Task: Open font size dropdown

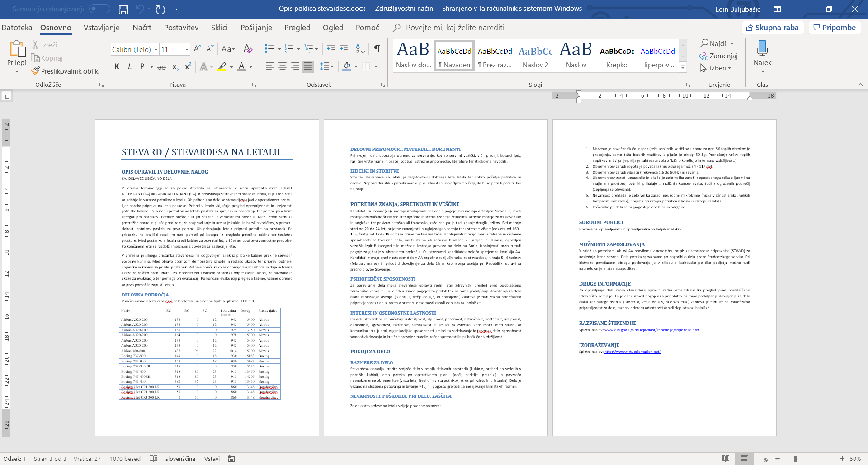Action: pyautogui.click(x=186, y=49)
